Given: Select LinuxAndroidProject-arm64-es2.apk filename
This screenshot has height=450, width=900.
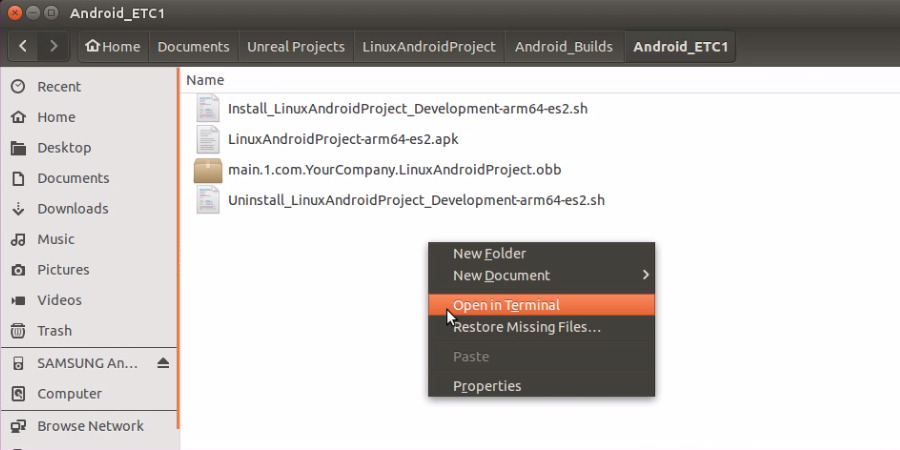Looking at the screenshot, I should click(x=343, y=139).
